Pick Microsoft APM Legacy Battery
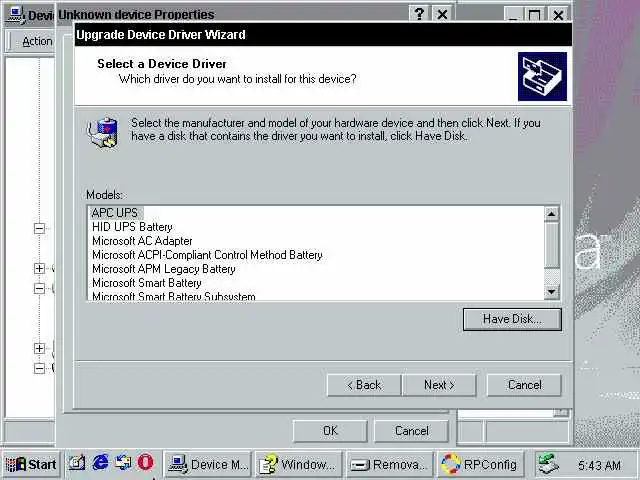Screen dimensions: 640x480 point(164,269)
